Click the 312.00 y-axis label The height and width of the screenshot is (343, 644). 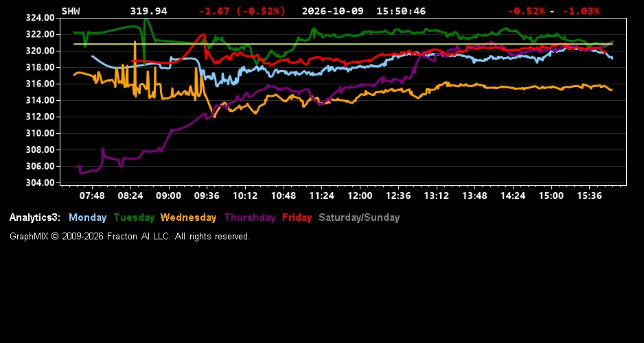40,117
